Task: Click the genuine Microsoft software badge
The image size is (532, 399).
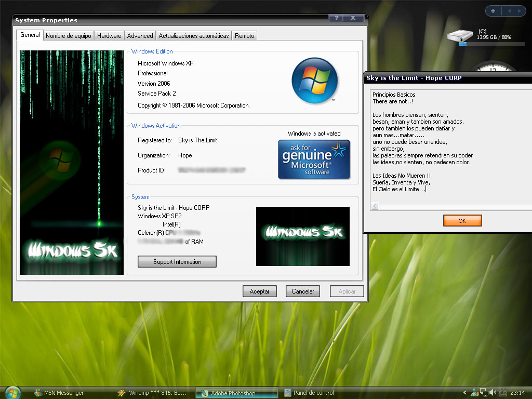Action: click(314, 159)
